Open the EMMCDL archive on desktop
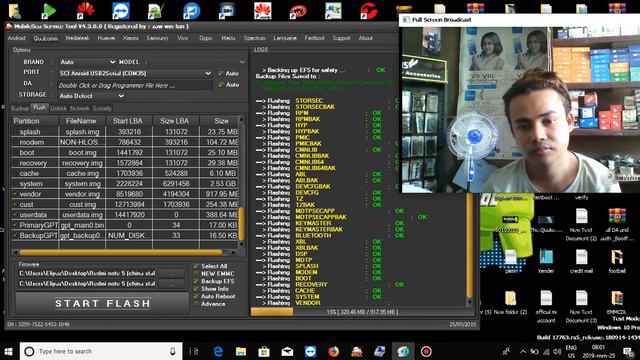The height and width of the screenshot is (360, 640). (x=617, y=302)
